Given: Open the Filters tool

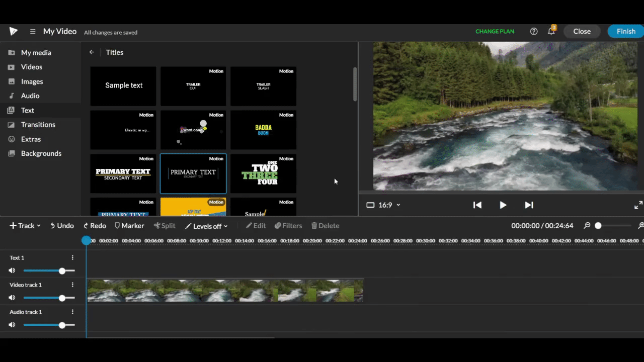Looking at the screenshot, I should pyautogui.click(x=288, y=226).
